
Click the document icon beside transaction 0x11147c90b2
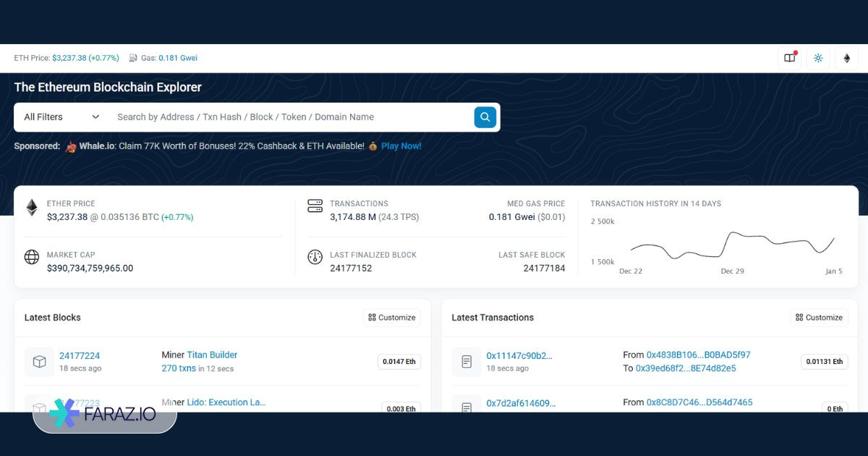[x=467, y=360]
